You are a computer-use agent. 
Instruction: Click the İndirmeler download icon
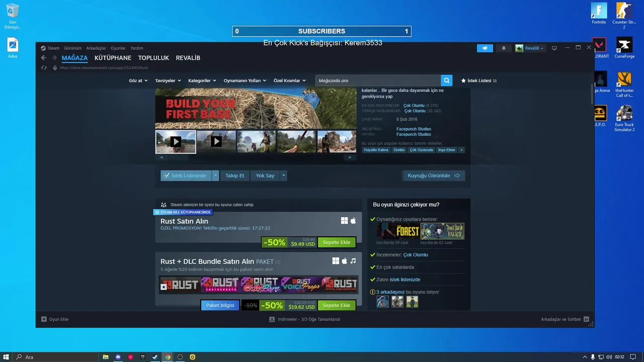click(x=272, y=319)
